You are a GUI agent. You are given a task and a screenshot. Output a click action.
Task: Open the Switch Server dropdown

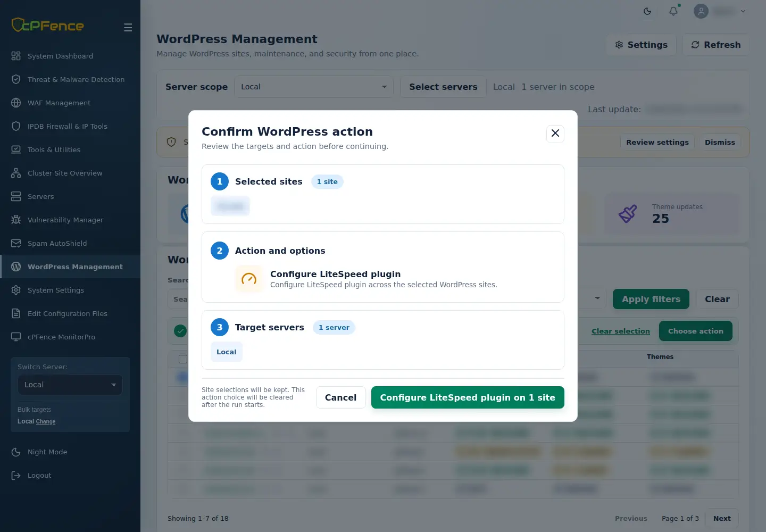click(x=70, y=385)
